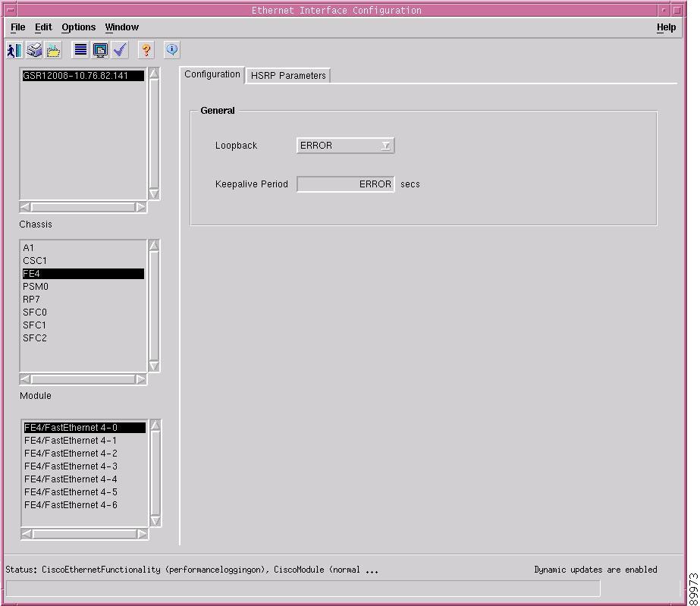Click interface list scroll down arrow
This screenshot has width=700, height=606.
click(155, 520)
